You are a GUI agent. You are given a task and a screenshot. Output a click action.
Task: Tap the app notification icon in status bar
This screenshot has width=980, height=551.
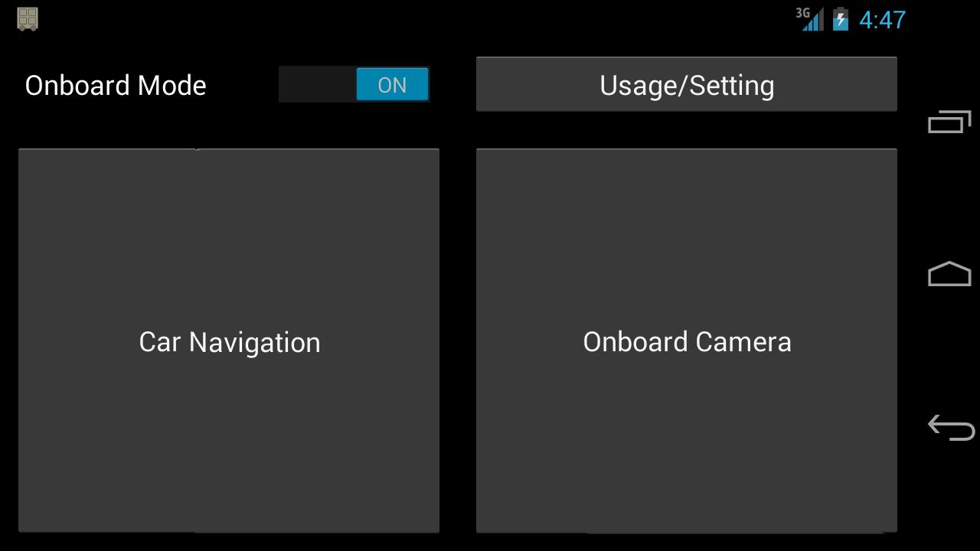[28, 19]
